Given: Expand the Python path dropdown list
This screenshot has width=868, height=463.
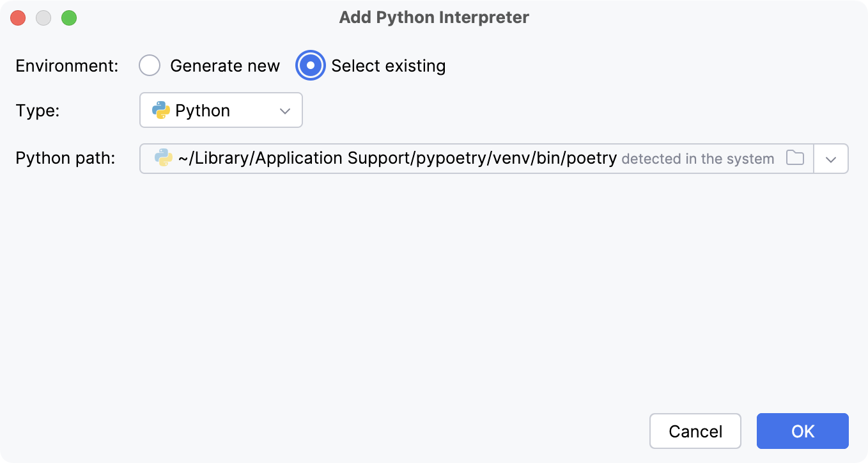Looking at the screenshot, I should pos(830,158).
